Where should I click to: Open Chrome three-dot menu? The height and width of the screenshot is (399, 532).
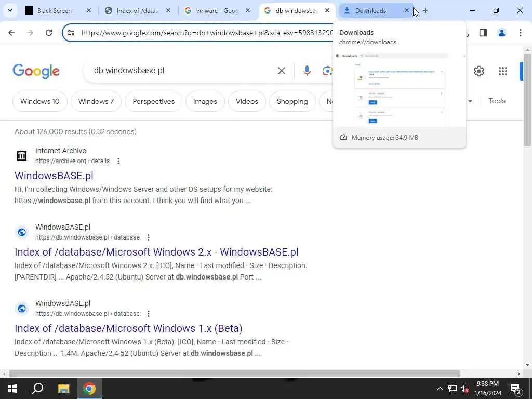(x=521, y=33)
